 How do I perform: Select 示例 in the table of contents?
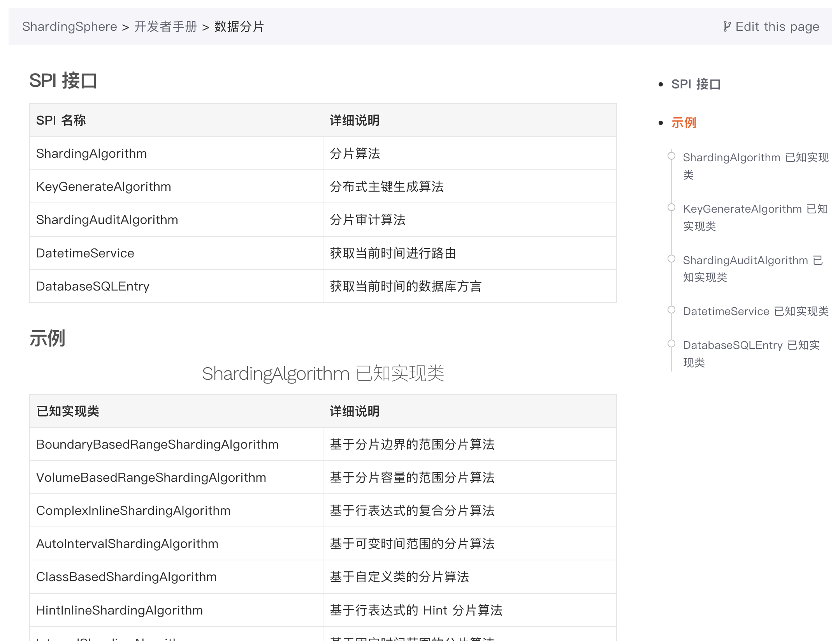684,123
